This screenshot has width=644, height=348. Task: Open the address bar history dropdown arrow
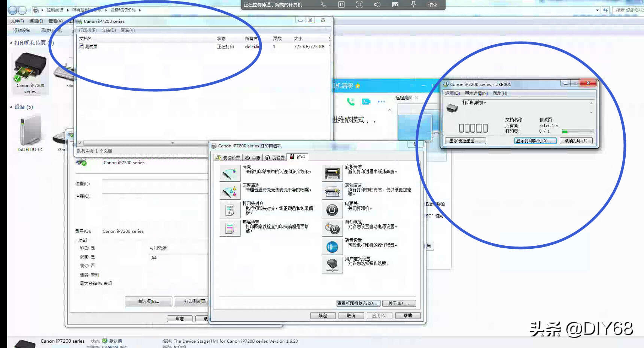(597, 10)
